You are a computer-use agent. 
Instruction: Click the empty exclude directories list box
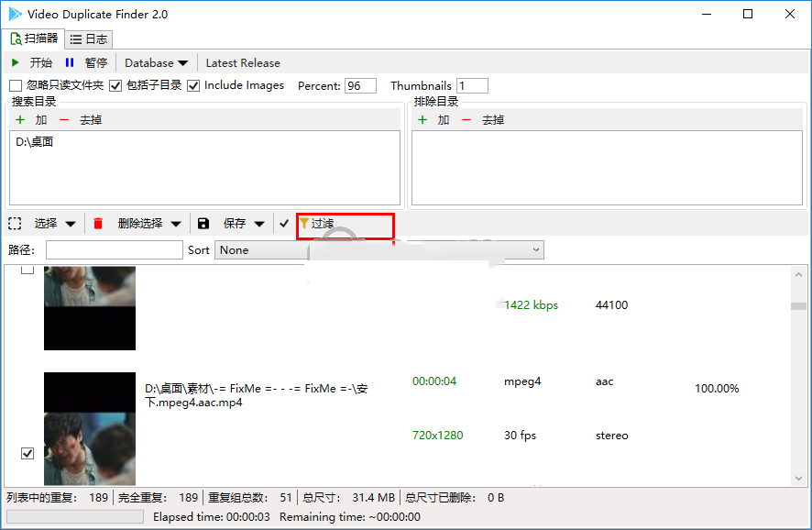pos(607,168)
